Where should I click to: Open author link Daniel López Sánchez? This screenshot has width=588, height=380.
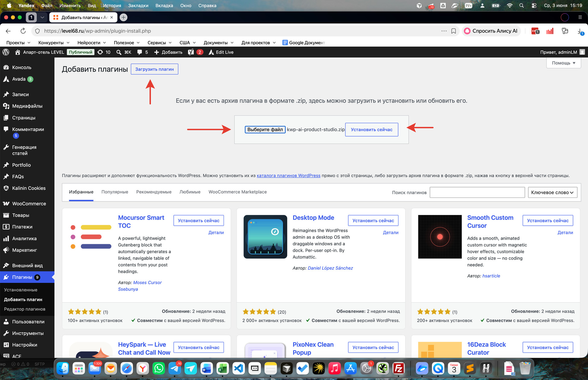tap(330, 268)
